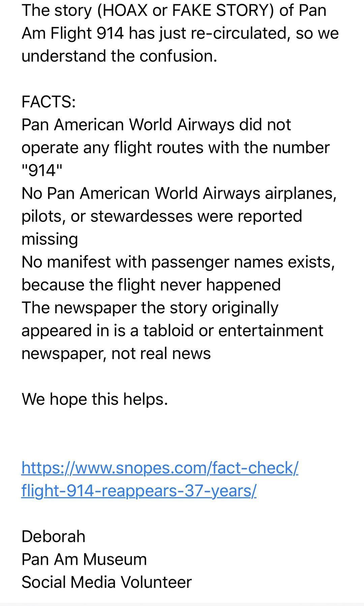364x606 pixels.
Task: Click 'Pan Am Museum' in signature
Action: 84,559
